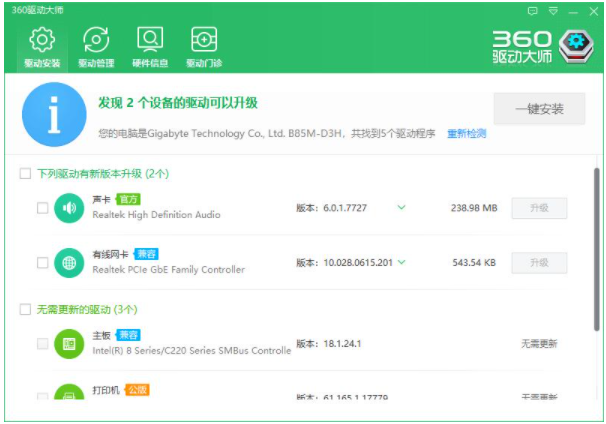Screen dimensions: 606x424
Task: Expand version dropdown for 10.028.0615.201
Action: [402, 262]
